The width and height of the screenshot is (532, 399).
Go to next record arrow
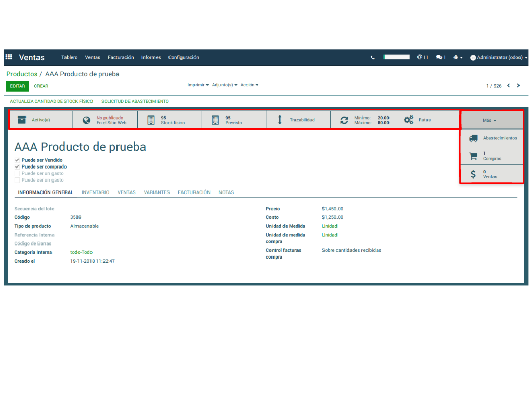518,86
